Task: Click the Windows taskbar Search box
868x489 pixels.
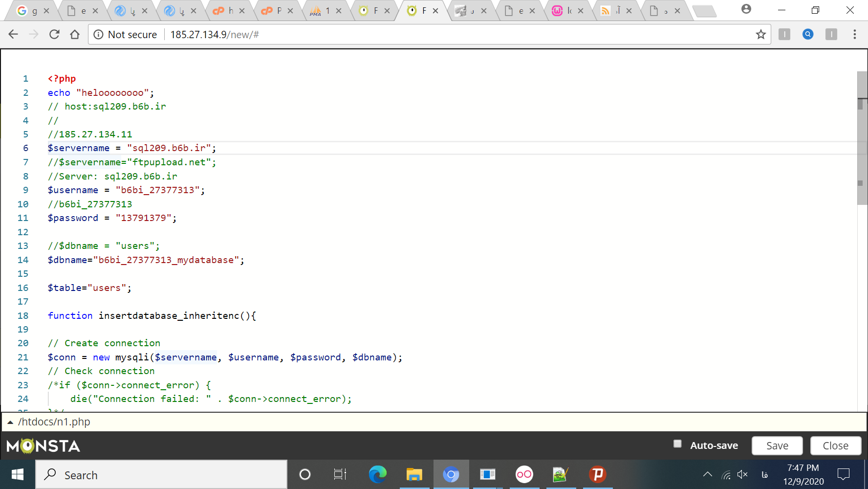Action: click(161, 474)
